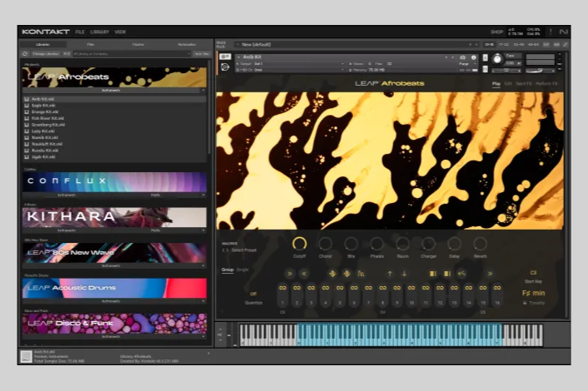Click the previous multi rack arrow
The height and width of the screenshot is (391, 588).
[471, 45]
